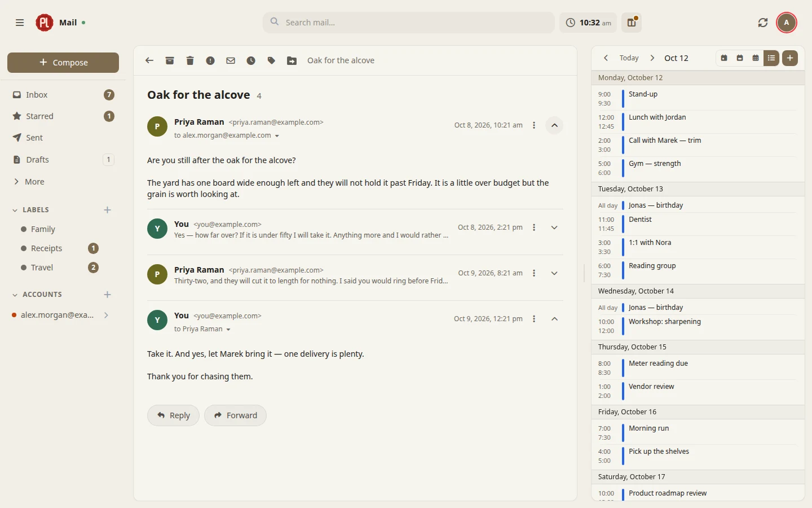The image size is (812, 508).
Task: Open the main hamburger menu
Action: (x=20, y=23)
